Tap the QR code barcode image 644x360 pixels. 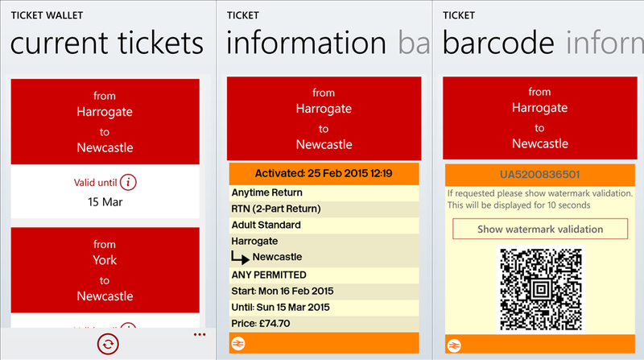[x=539, y=288]
